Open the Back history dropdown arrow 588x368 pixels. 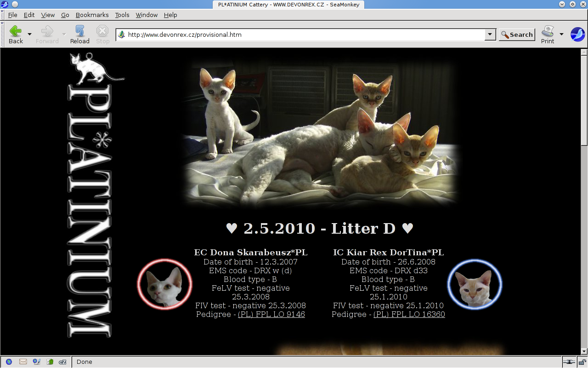coord(29,34)
